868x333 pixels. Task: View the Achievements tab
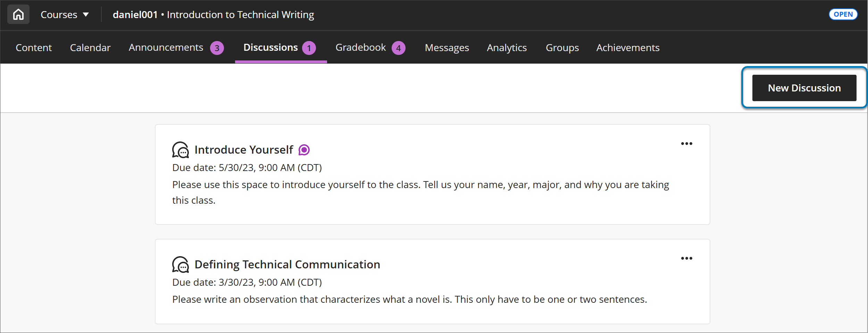pos(627,48)
